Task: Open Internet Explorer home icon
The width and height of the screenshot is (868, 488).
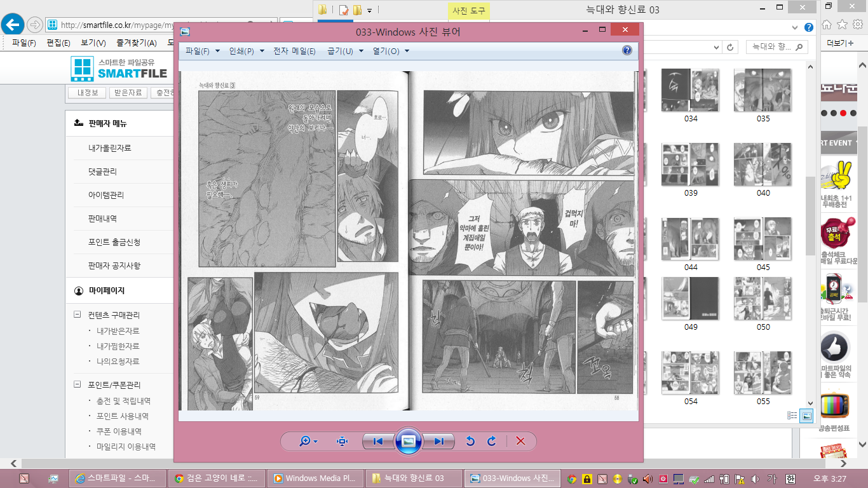Action: coord(827,25)
